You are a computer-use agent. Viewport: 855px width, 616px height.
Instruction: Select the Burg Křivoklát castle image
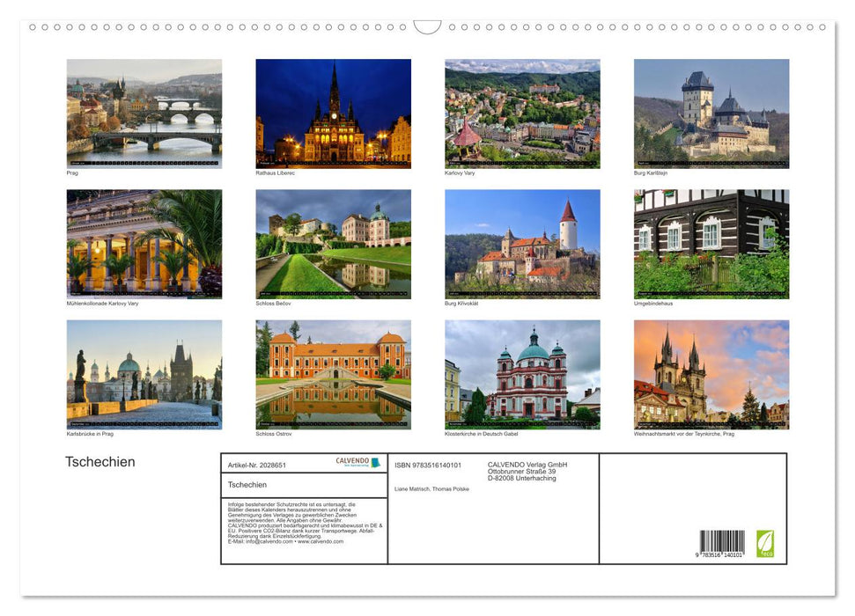pyautogui.click(x=523, y=243)
